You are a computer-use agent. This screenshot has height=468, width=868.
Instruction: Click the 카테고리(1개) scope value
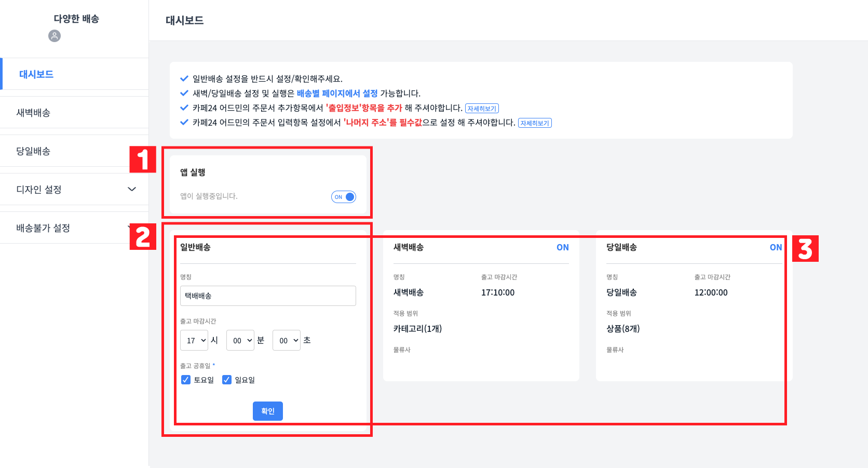tap(417, 329)
